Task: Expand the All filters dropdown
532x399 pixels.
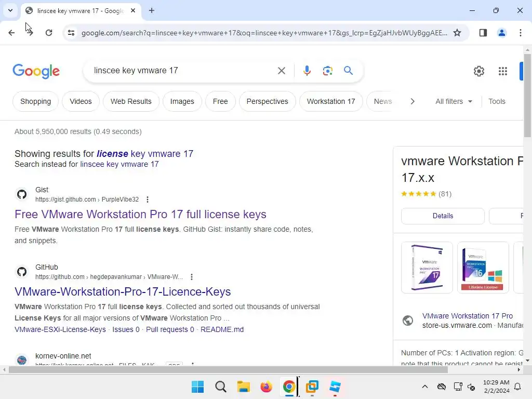Action: tap(454, 101)
